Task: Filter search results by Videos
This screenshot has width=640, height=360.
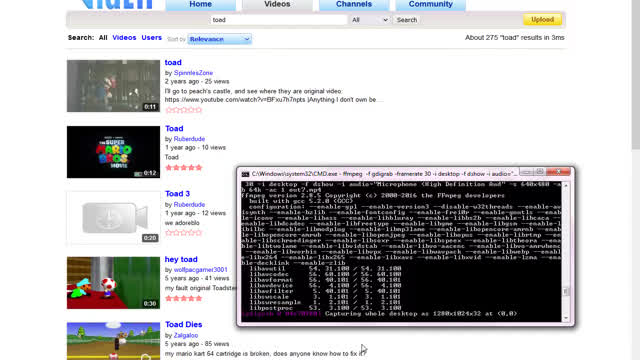Action: click(124, 38)
